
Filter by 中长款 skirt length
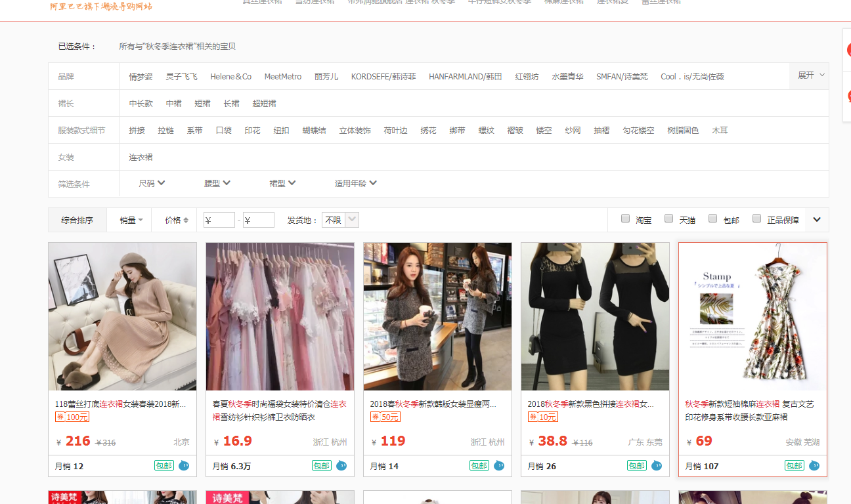tap(141, 104)
